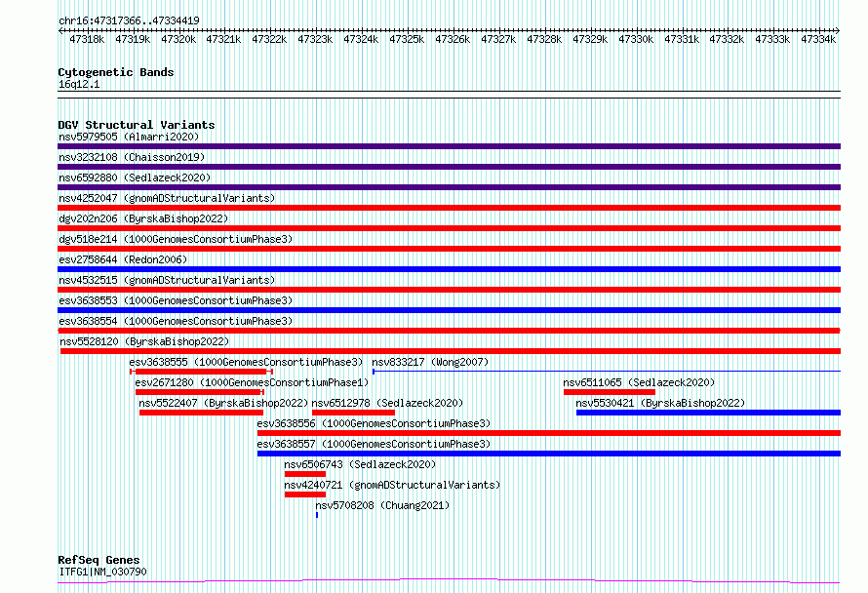The height and width of the screenshot is (593, 868).
Task: Click the DGV Structural Variants track title
Action: [x=137, y=125]
